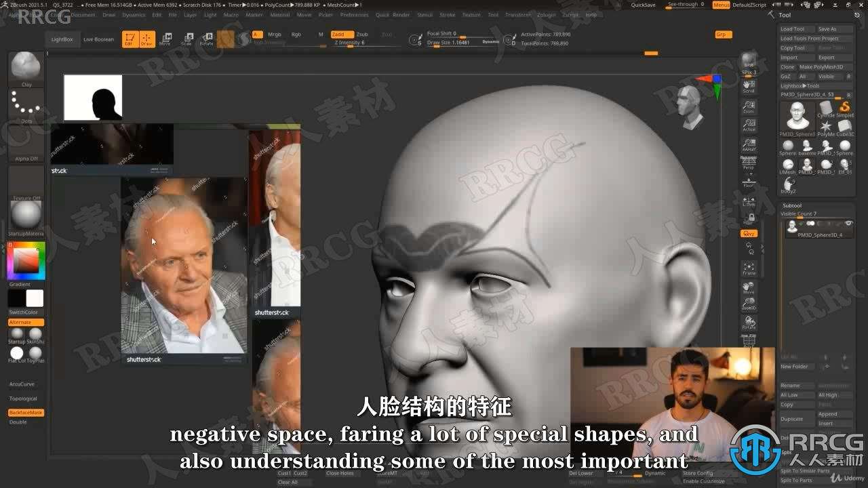The width and height of the screenshot is (868, 488).
Task: Open the Material menu
Action: tap(279, 15)
